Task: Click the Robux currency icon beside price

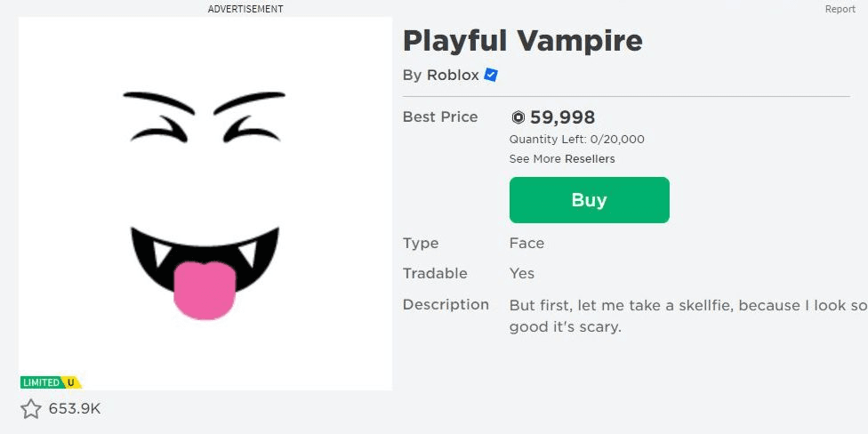Action: (518, 117)
